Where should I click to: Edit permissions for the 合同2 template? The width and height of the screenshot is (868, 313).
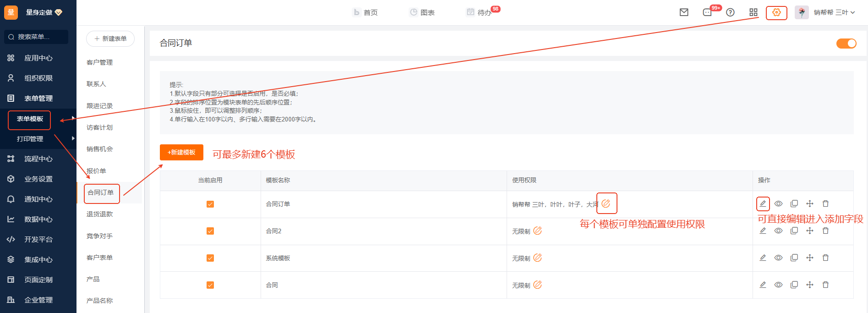click(538, 231)
